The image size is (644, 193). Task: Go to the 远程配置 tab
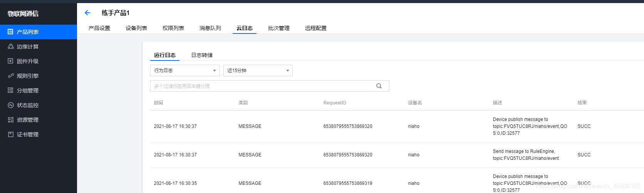[316, 28]
